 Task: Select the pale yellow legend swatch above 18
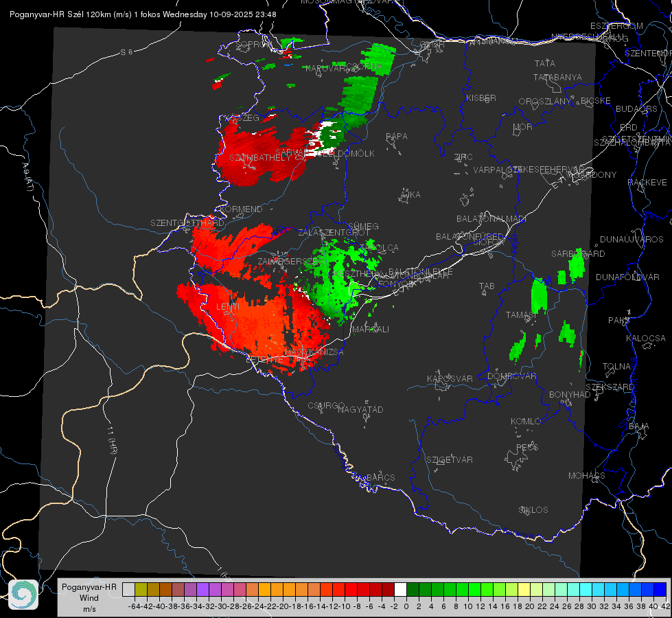click(524, 589)
